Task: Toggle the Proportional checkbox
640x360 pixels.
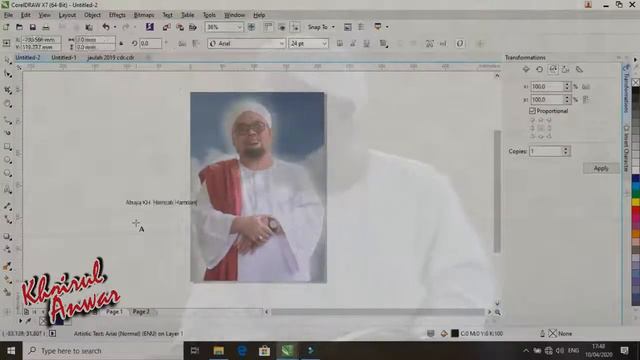Action: point(532,111)
